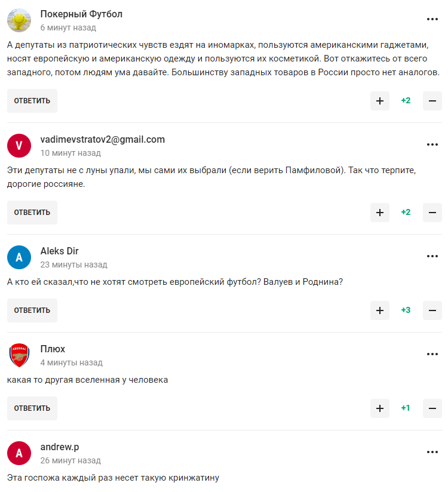Click Ответить under Aleks Dir comment
This screenshot has height=492, width=448.
click(x=32, y=310)
